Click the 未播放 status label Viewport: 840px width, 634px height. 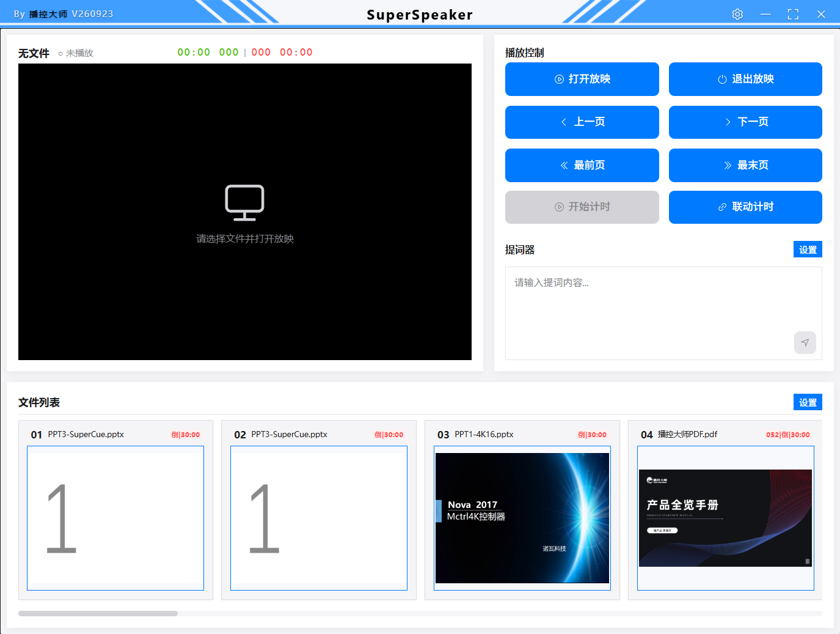coord(79,53)
